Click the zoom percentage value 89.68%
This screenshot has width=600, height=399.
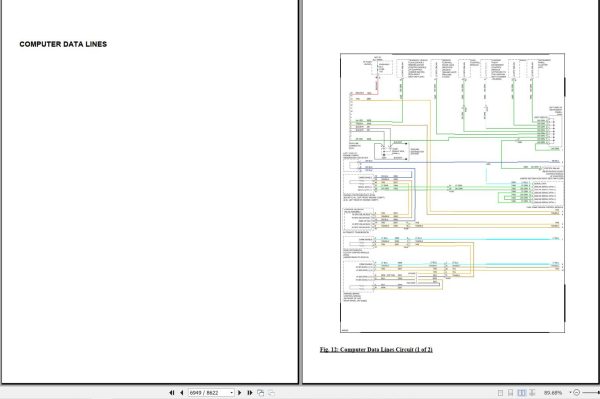pos(553,392)
